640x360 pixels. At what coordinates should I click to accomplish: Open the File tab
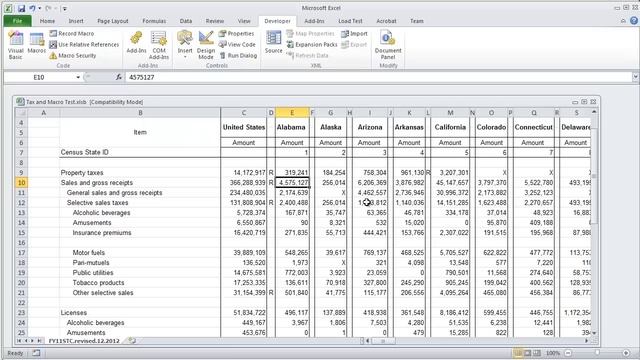pos(18,21)
